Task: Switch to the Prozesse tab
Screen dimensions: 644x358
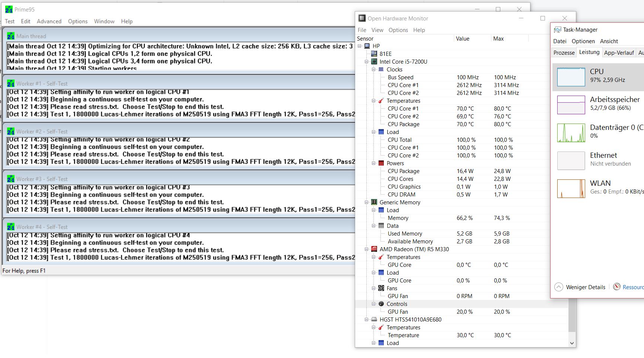Action: click(564, 53)
